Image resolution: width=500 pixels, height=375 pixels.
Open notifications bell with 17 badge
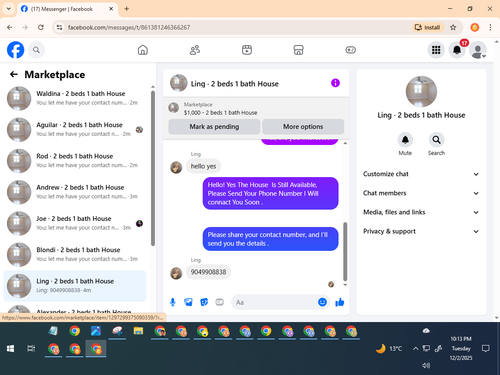(x=457, y=50)
